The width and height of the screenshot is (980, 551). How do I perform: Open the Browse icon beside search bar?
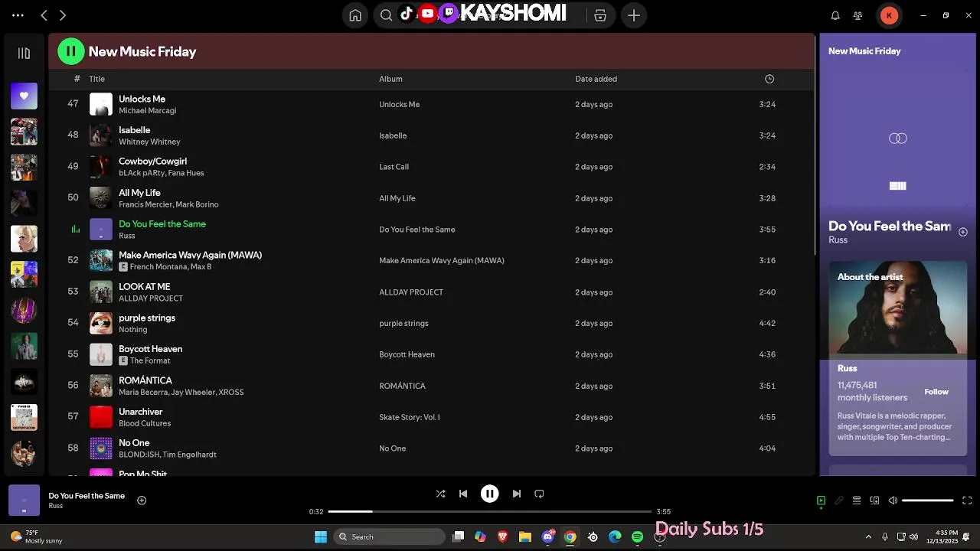pyautogui.click(x=600, y=15)
